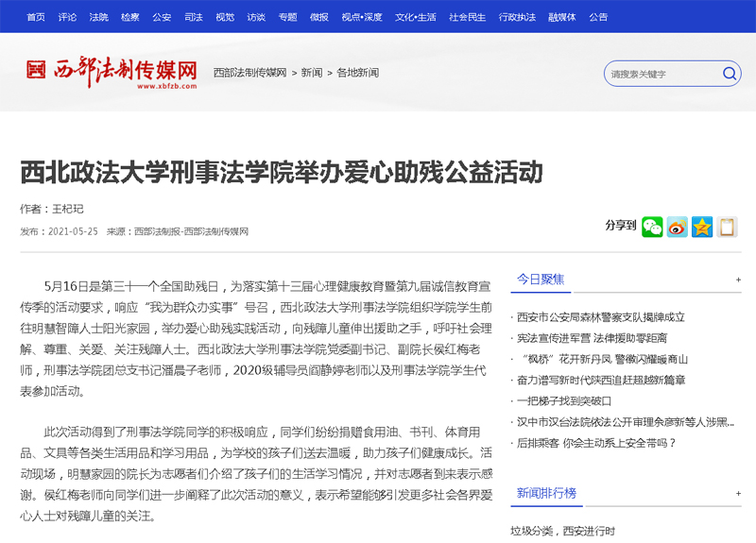Click the 新闻 breadcrumb link
The image size is (756, 543).
point(311,73)
